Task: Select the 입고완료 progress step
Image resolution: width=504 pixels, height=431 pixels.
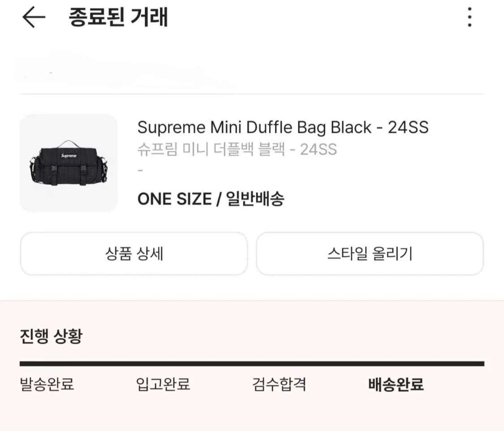Action: [x=163, y=384]
